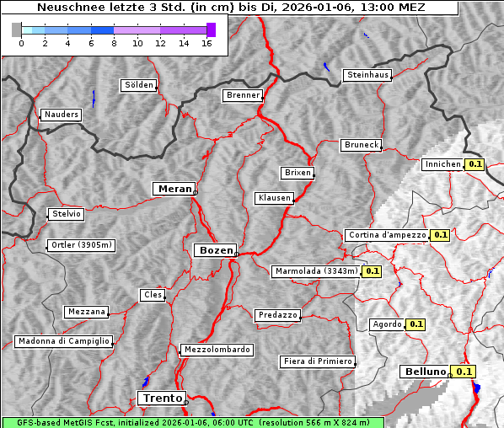Click the Nauders location label

(x=61, y=115)
